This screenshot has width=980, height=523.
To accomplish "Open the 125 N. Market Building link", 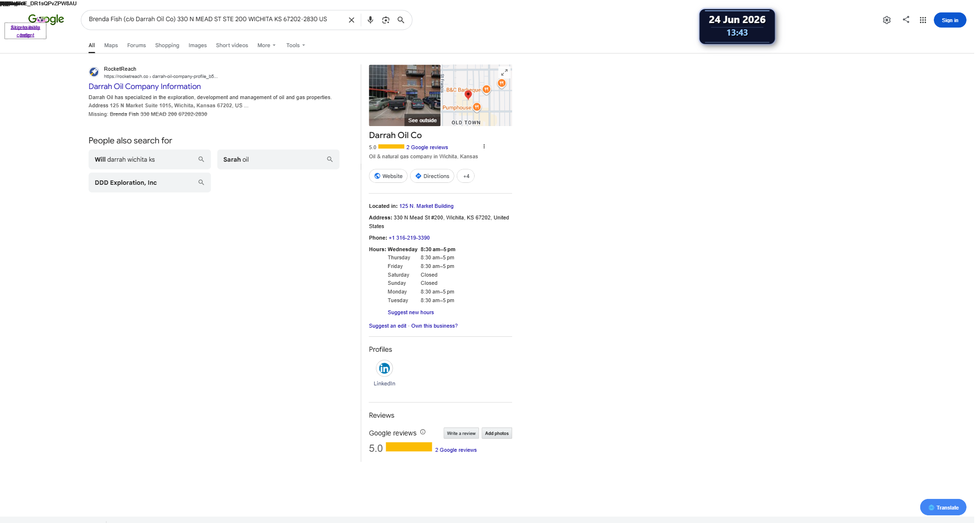I will (426, 206).
